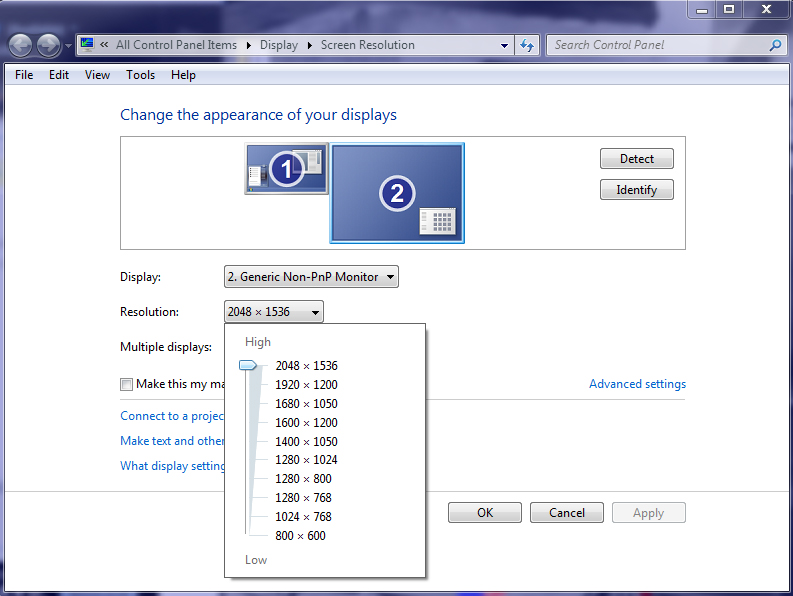This screenshot has height=596, width=793.
Task: Select monitor 2 display thumbnail
Action: pyautogui.click(x=397, y=192)
